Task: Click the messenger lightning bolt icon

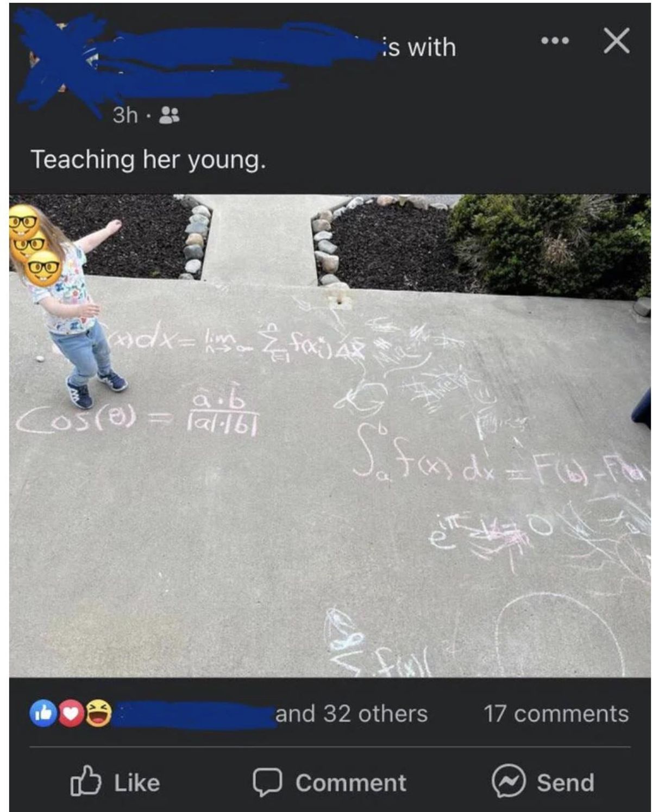Action: coord(509,781)
